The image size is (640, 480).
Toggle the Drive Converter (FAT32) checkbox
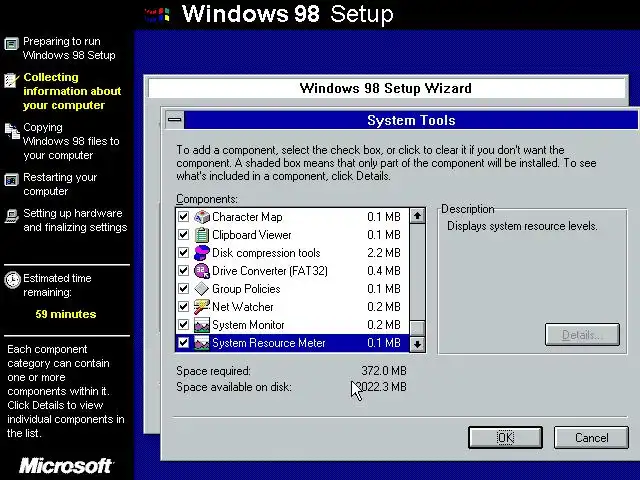(x=184, y=271)
